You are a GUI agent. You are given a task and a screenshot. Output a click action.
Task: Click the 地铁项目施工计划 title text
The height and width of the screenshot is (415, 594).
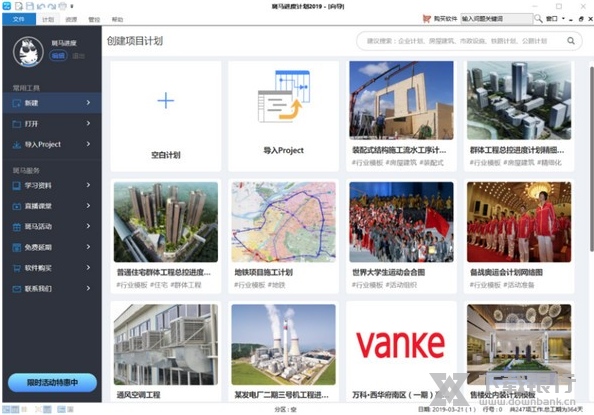(264, 272)
